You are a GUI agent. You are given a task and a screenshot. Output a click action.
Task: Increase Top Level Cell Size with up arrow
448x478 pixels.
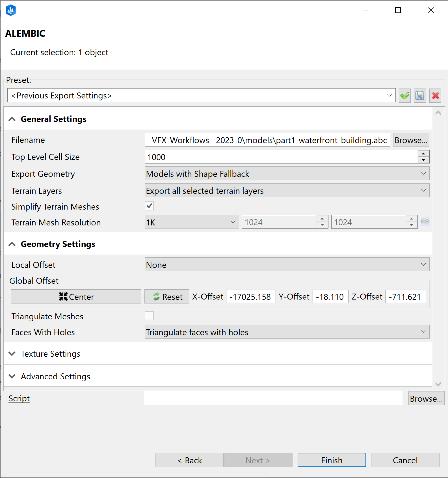(x=423, y=154)
